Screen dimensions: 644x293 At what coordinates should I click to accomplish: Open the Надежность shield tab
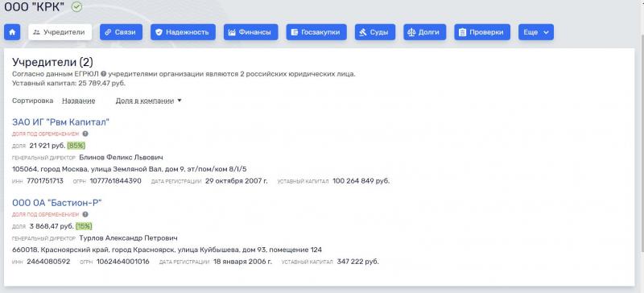click(183, 32)
